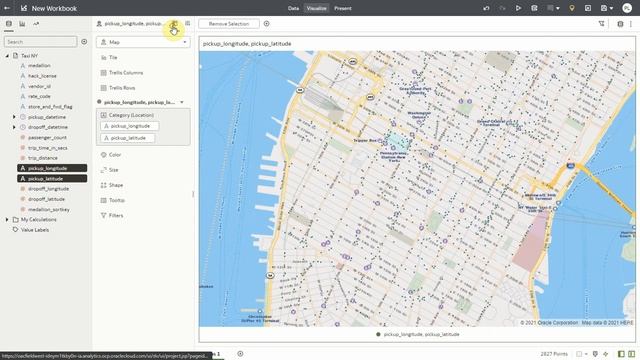
Task: Click the yellow lightbulb insights icon
Action: pyautogui.click(x=571, y=8)
